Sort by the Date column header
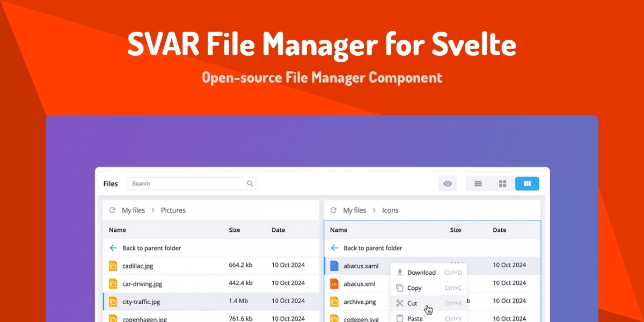 click(278, 230)
